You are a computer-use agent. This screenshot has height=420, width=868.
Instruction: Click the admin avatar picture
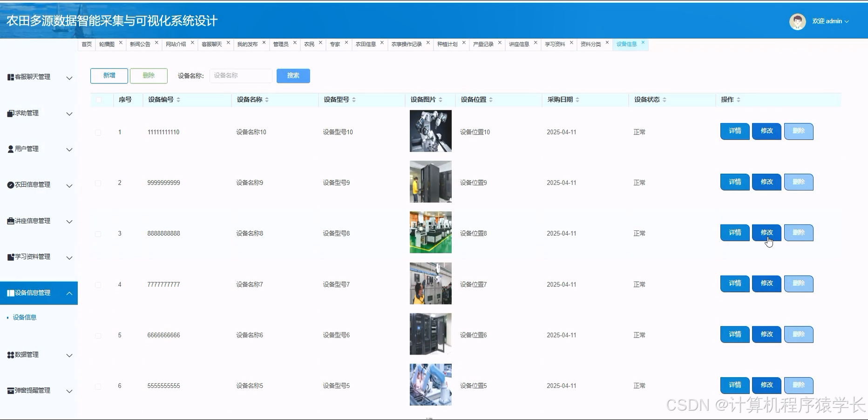point(797,21)
